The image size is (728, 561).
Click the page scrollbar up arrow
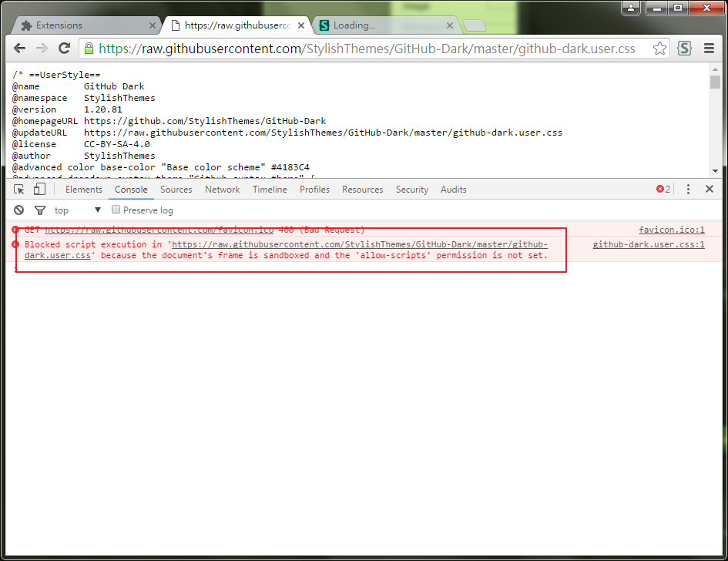tap(715, 69)
